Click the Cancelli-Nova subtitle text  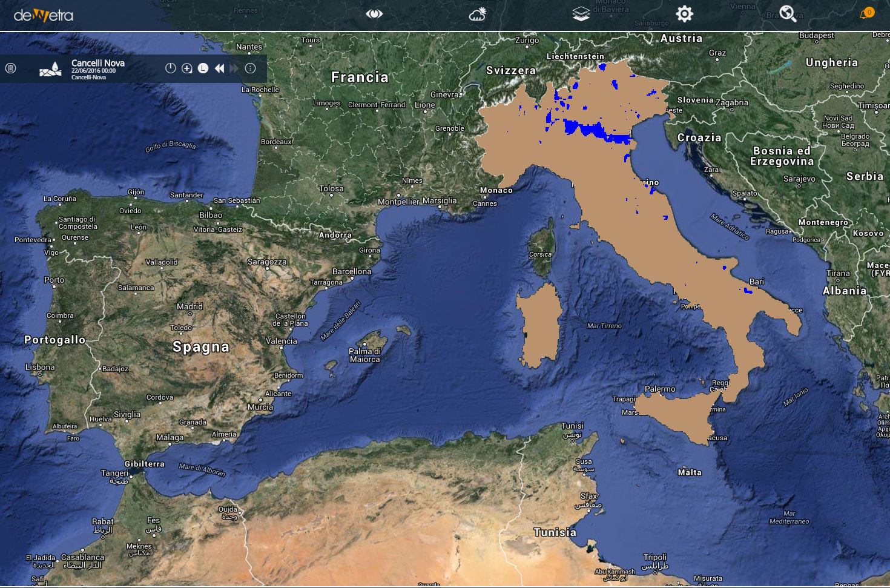point(88,78)
